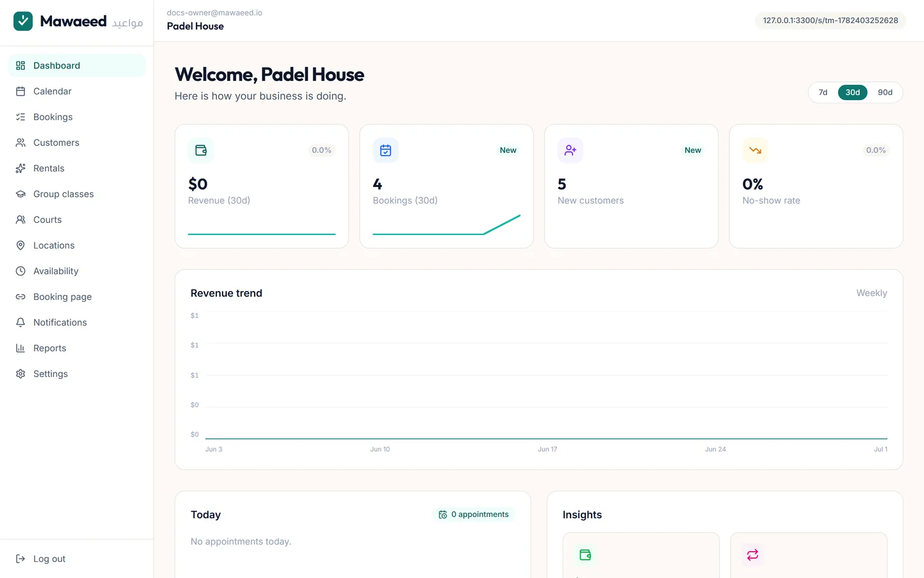
Task: Click the "Jul 1" axis label
Action: click(x=880, y=450)
